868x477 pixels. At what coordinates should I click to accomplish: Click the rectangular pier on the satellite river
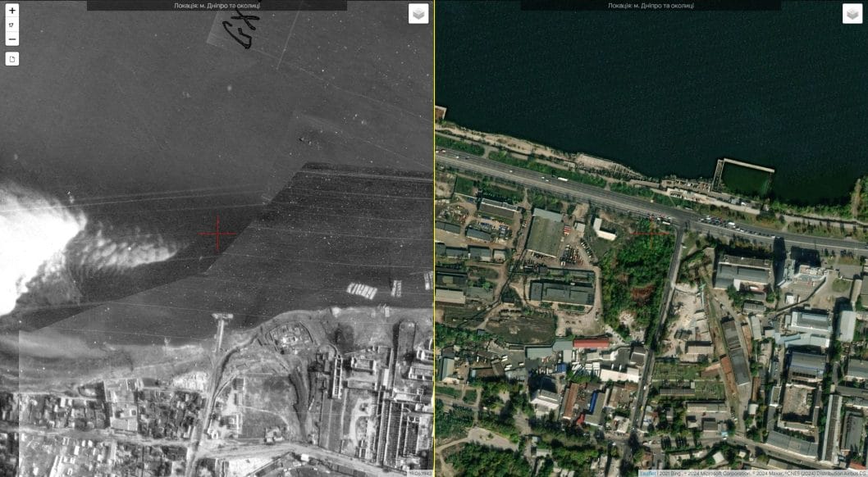coord(745,175)
